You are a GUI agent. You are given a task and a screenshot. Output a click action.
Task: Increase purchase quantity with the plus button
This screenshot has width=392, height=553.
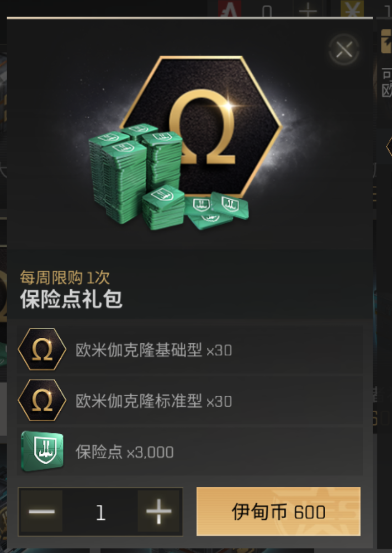[158, 511]
